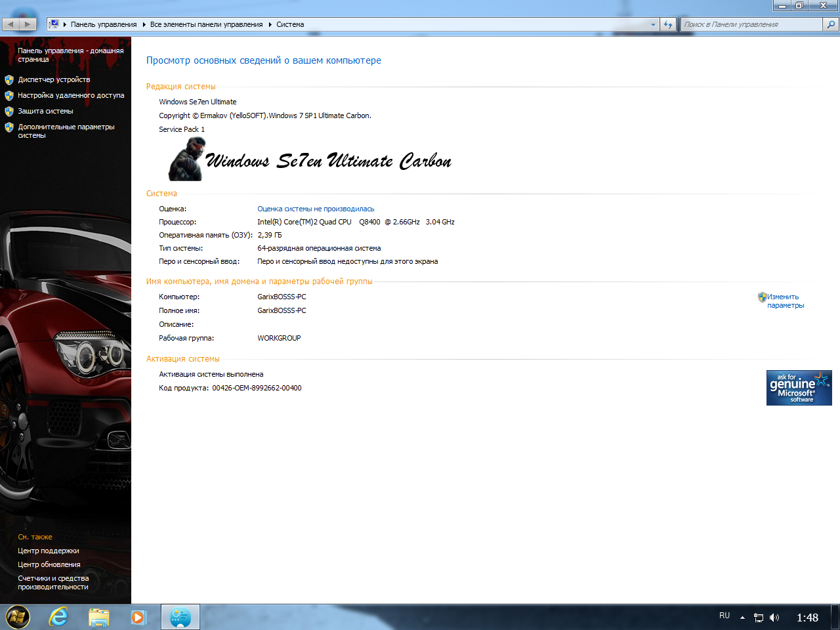Open the volume control in the tray
This screenshot has height=630, width=840.
click(774, 618)
